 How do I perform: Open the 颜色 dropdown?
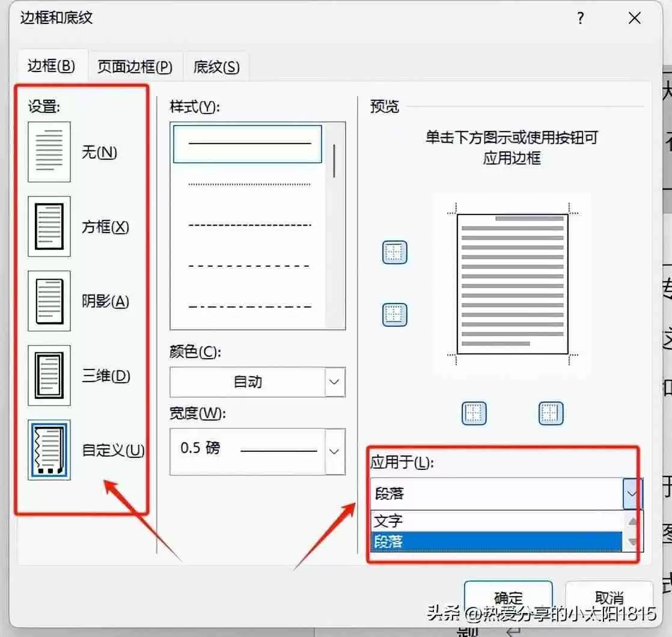tap(335, 382)
